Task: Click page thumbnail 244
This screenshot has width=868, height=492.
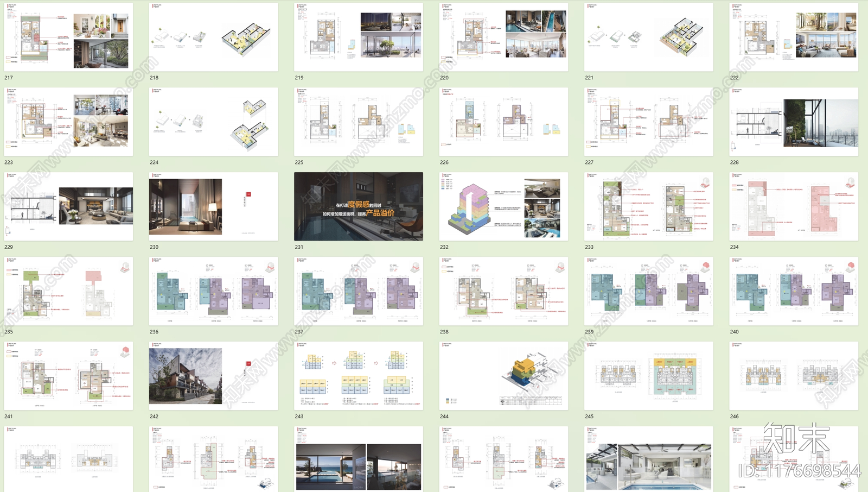Action: pyautogui.click(x=503, y=376)
